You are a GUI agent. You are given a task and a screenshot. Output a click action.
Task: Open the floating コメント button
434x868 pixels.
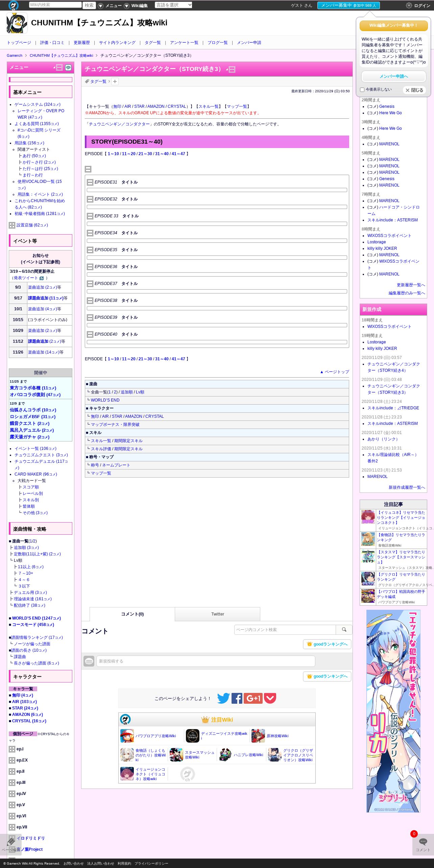(423, 845)
